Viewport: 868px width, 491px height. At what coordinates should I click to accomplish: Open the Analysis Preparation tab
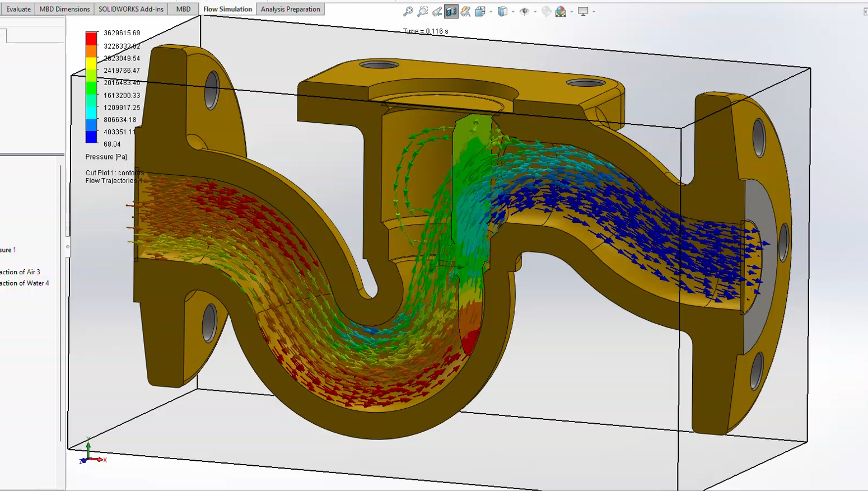[x=290, y=9]
